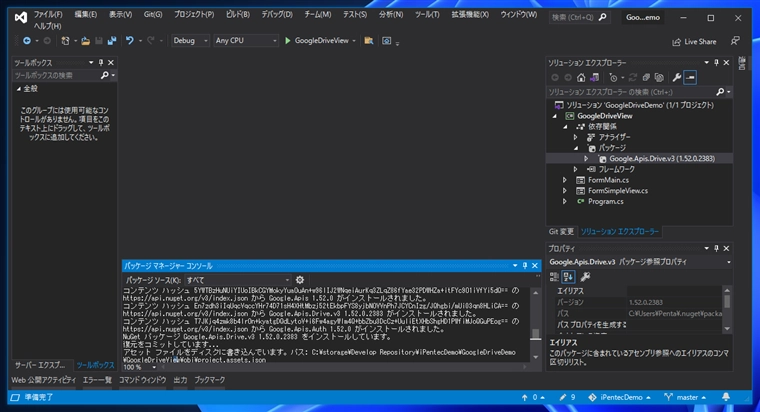Image resolution: width=760 pixels, height=412 pixels.
Task: Switch to the Git 変更 tab
Action: pyautogui.click(x=561, y=232)
